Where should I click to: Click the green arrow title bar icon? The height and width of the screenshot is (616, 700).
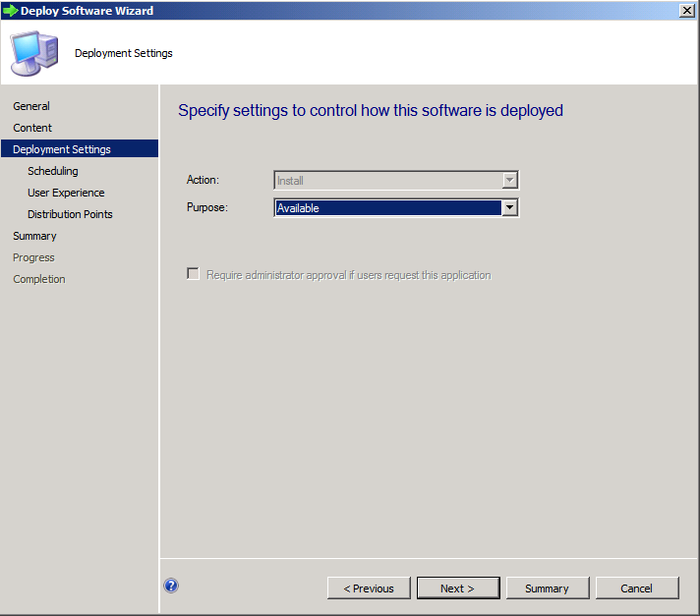point(10,10)
